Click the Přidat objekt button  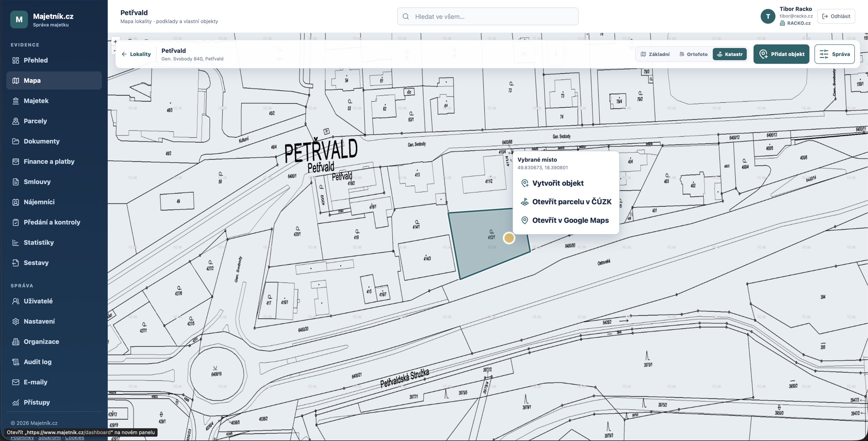coord(781,54)
